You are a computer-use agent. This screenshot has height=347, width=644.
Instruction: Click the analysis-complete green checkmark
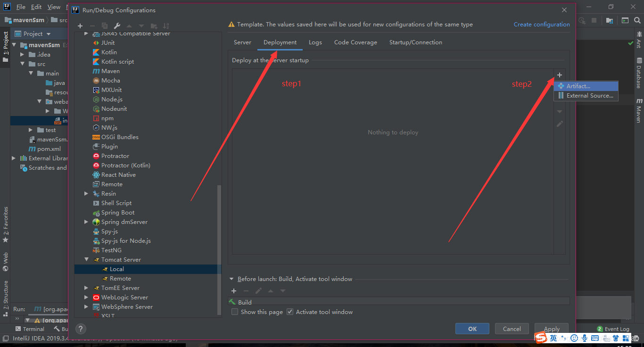[x=631, y=43]
